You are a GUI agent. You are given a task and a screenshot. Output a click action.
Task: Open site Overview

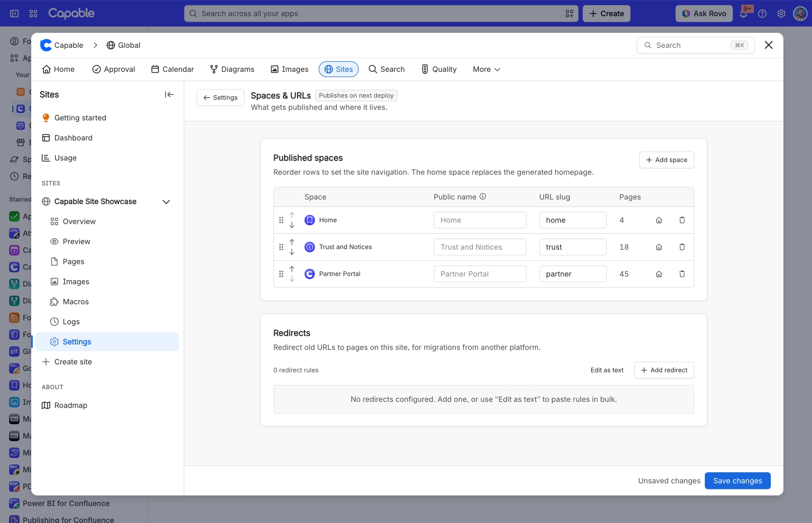(107, 222)
